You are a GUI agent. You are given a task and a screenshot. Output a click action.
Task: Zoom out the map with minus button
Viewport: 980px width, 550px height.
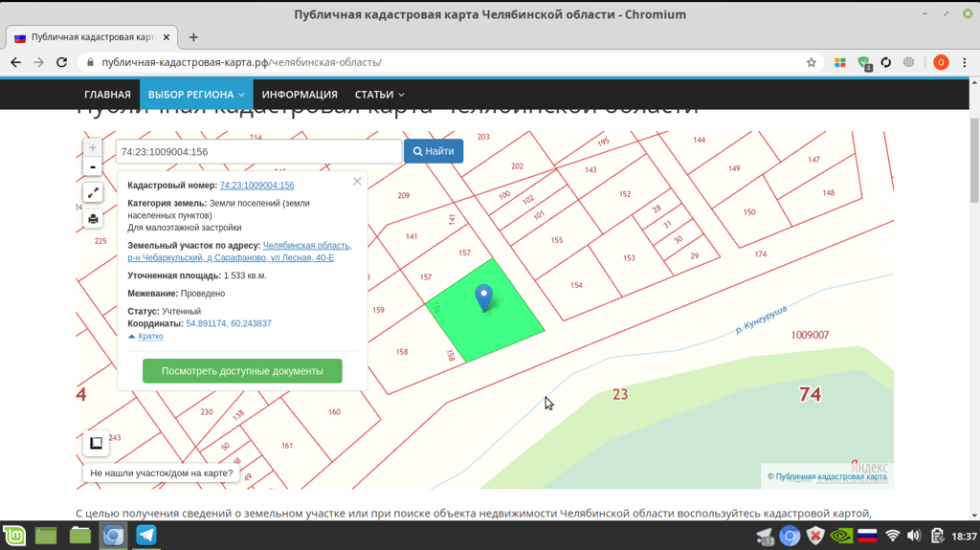(x=93, y=167)
